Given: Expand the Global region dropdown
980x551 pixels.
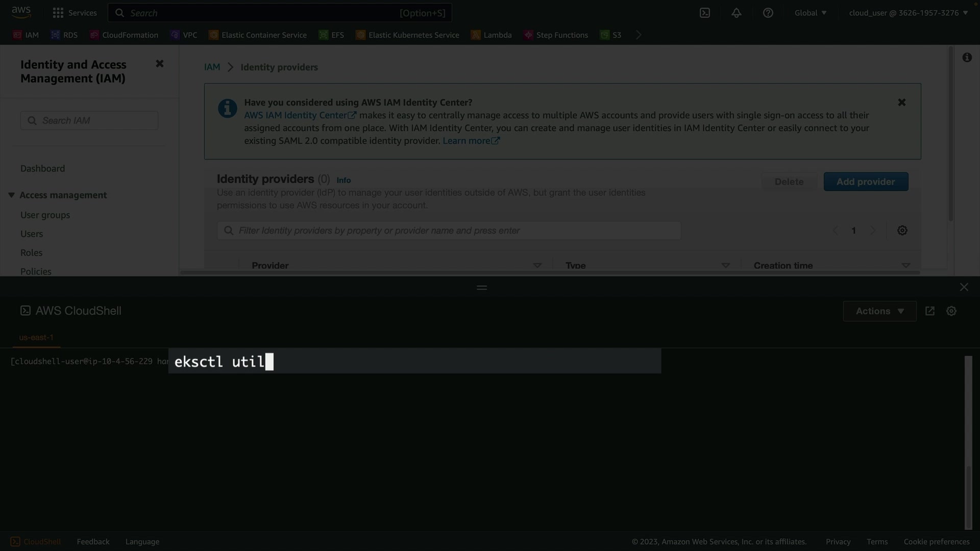Looking at the screenshot, I should [810, 13].
